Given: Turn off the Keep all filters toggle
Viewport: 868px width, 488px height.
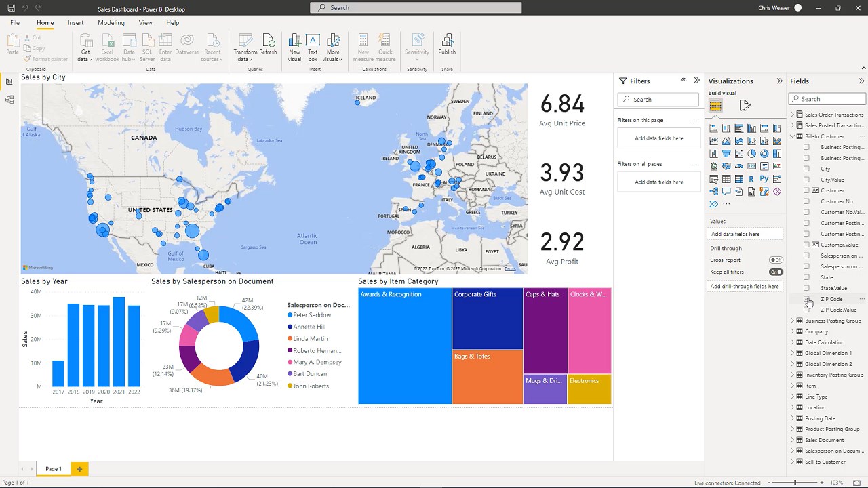Looking at the screenshot, I should pyautogui.click(x=776, y=272).
